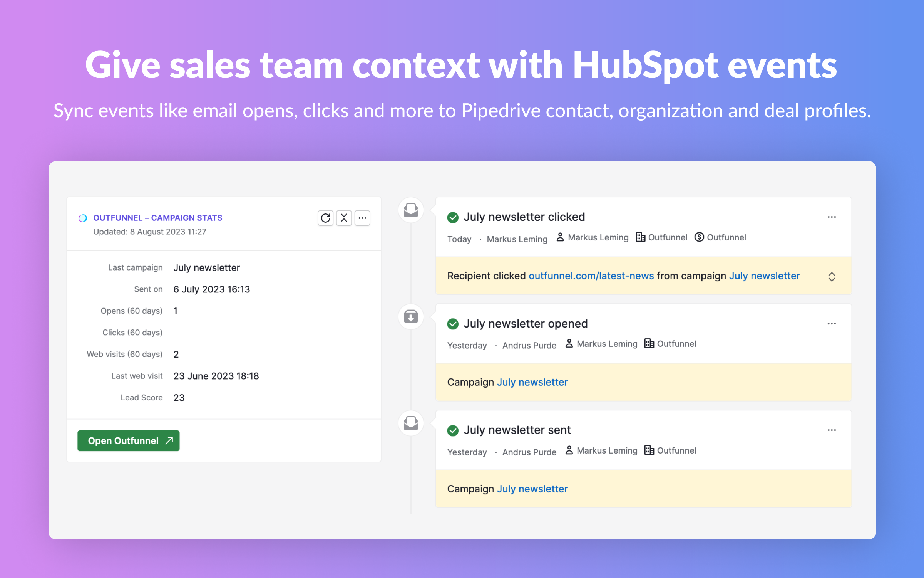Click the Outfunnel – Campaign Stats header title

tap(157, 218)
